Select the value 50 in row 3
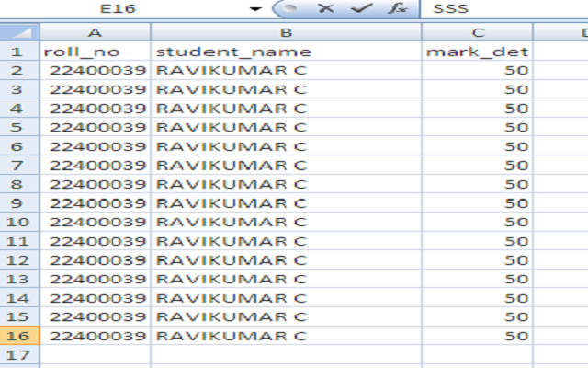This screenshot has width=588, height=368. [478, 89]
